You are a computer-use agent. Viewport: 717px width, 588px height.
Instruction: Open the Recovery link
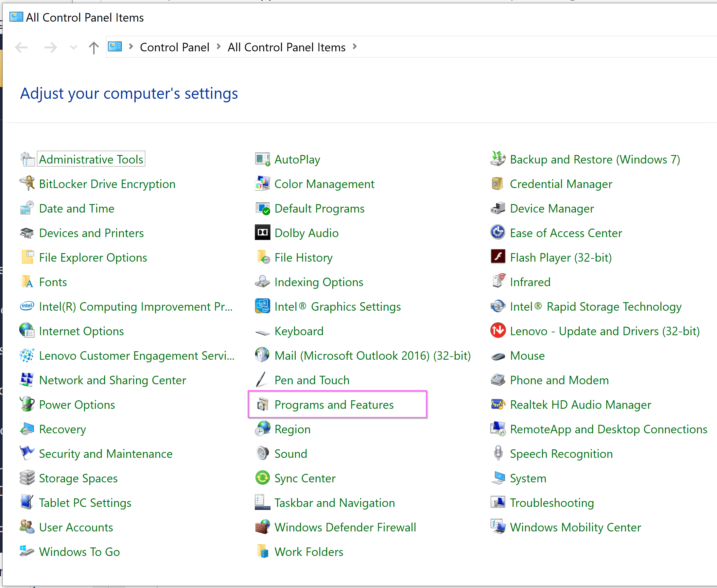coord(62,429)
